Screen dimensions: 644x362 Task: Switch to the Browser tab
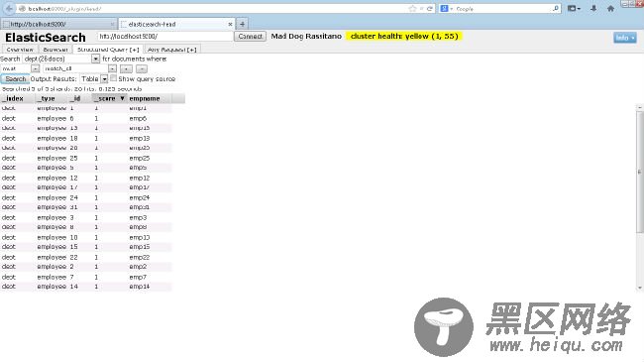55,50
